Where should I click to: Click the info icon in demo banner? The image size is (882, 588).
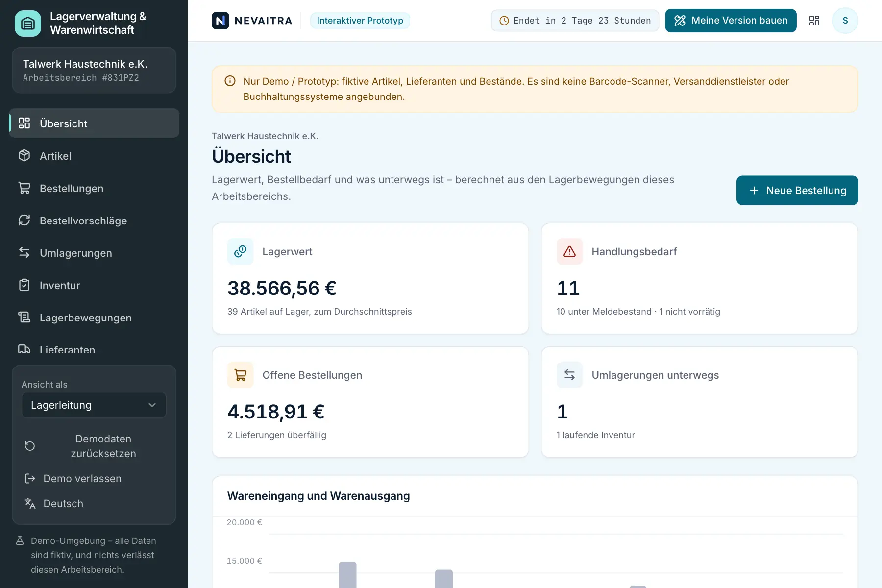point(230,81)
